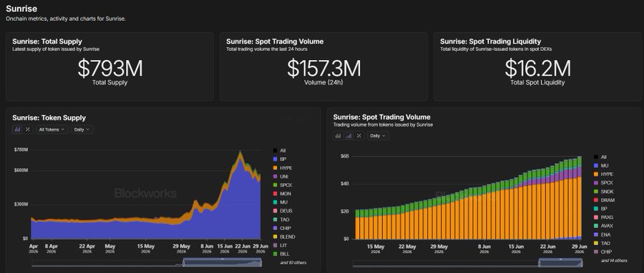Click 'Sunrise: Token Supply' chart title
This screenshot has height=273, width=644.
[x=49, y=118]
